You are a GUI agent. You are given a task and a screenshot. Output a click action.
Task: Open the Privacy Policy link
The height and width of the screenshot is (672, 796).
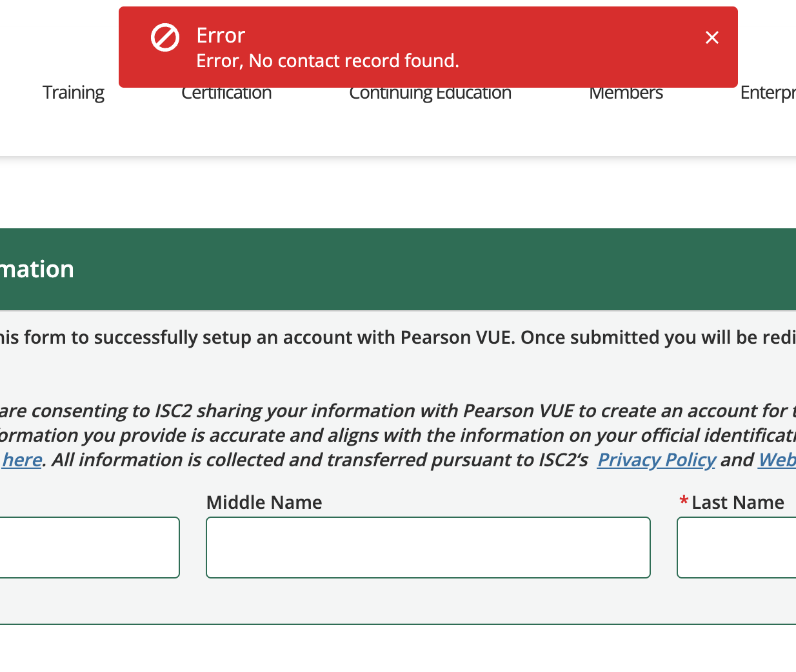[656, 460]
